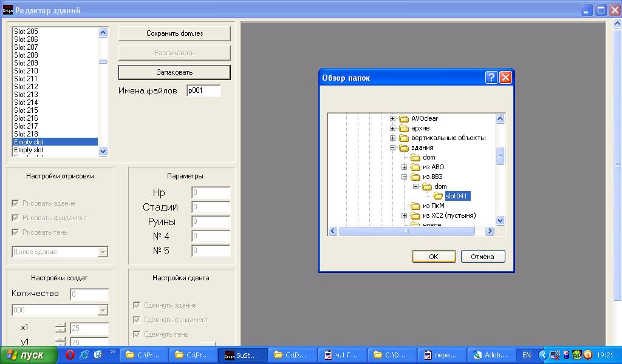Switch to the SuSt... taskbar window
This screenshot has width=622, height=364.
click(243, 356)
